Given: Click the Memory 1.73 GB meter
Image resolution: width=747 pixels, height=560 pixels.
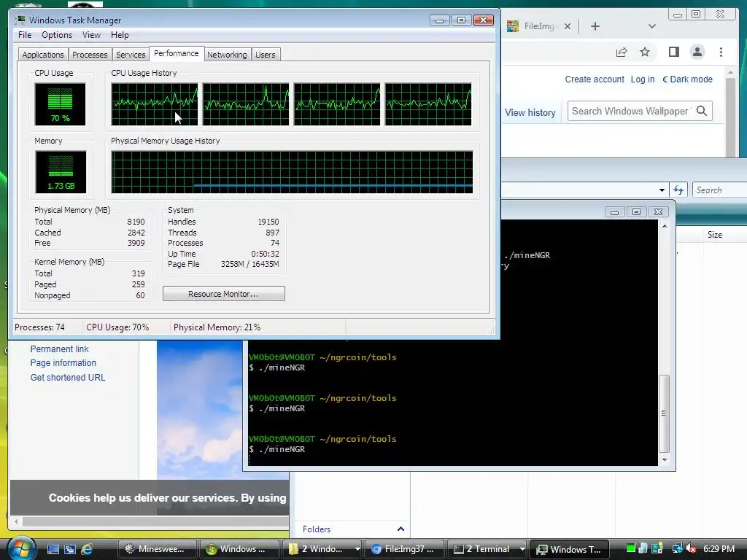Looking at the screenshot, I should pos(61,172).
